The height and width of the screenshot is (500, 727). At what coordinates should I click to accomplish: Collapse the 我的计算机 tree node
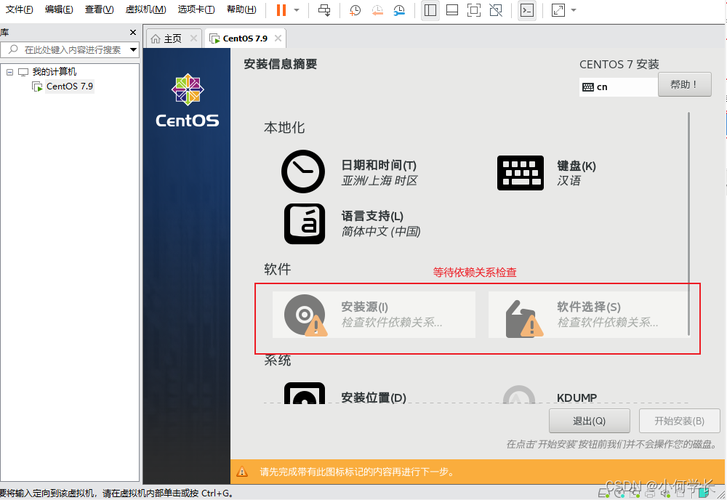[9, 72]
